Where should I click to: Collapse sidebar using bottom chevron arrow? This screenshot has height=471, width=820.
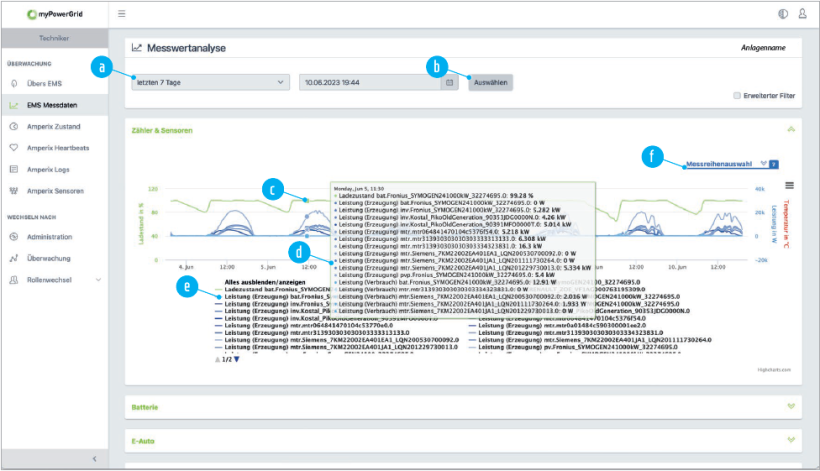(94, 458)
